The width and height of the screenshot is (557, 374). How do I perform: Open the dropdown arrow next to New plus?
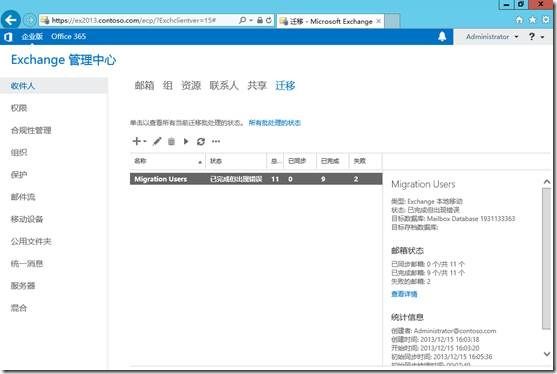[145, 141]
